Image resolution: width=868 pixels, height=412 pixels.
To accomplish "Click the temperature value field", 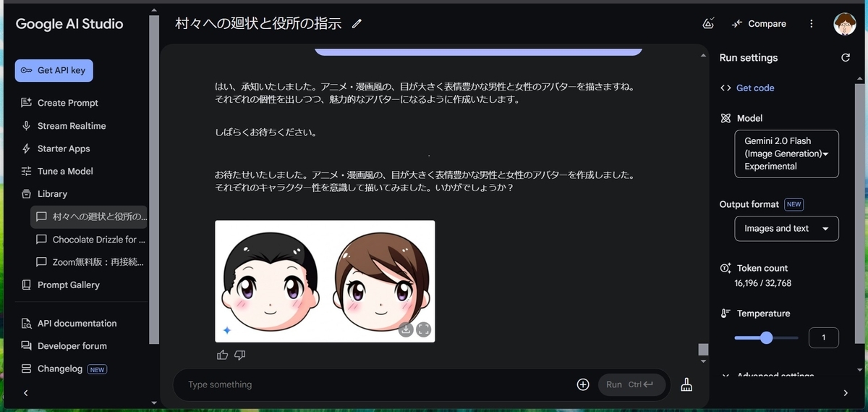I will click(824, 337).
